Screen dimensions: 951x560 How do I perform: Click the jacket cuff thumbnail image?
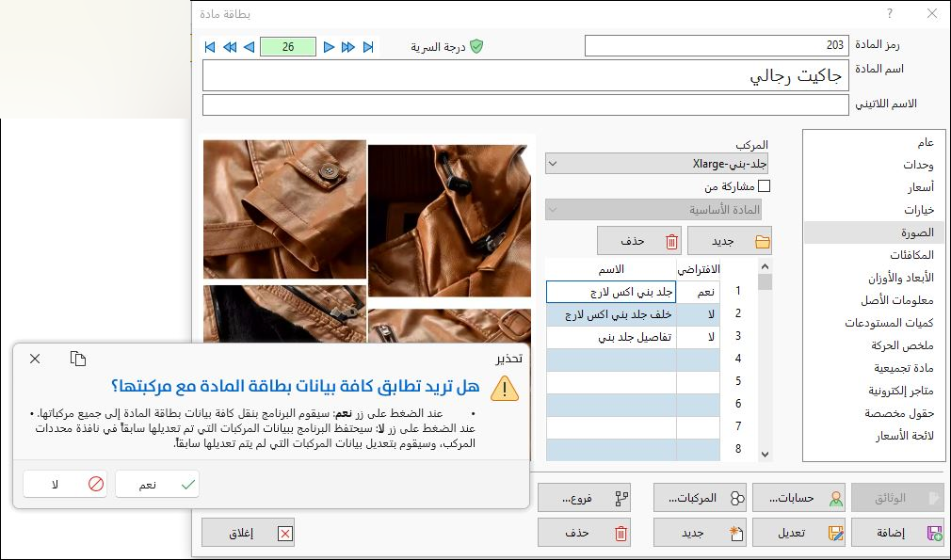point(284,210)
